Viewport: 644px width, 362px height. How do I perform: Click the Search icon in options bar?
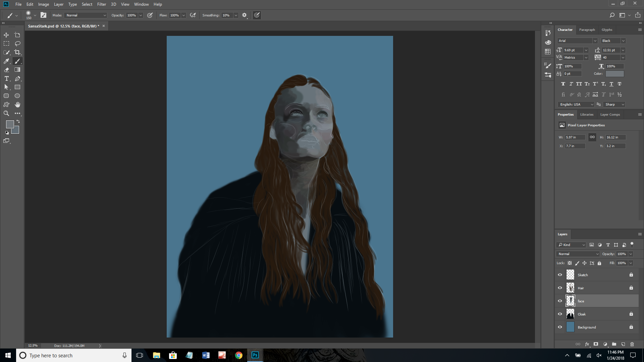coord(612,15)
